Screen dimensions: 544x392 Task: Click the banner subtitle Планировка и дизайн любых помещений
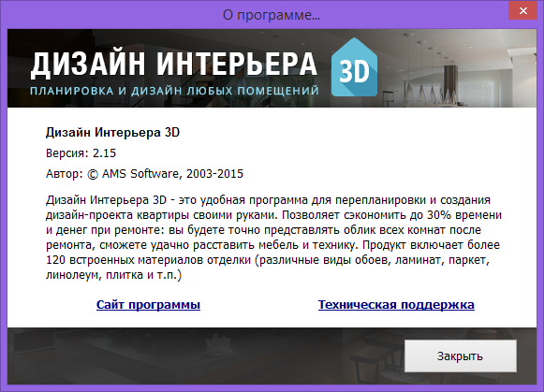point(174,91)
